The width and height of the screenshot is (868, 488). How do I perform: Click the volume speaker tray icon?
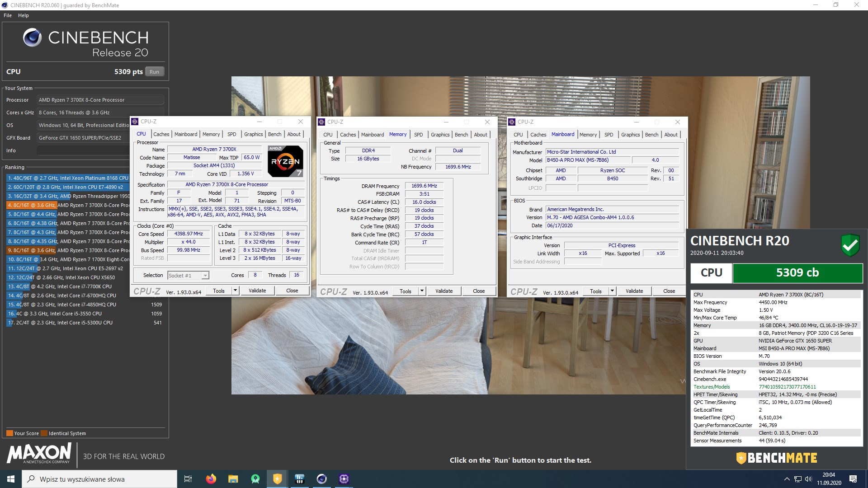(x=808, y=479)
